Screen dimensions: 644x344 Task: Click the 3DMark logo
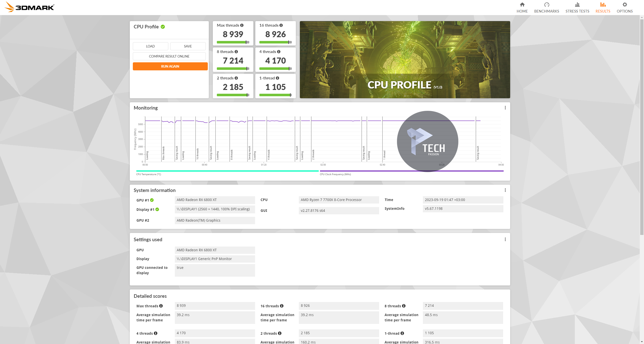pos(29,7)
